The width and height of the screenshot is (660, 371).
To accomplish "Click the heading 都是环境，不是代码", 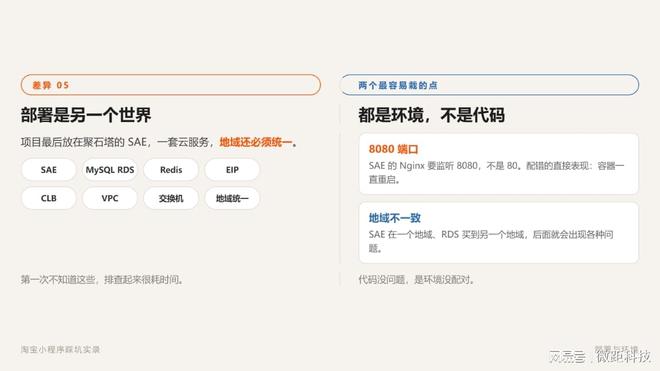I will click(x=431, y=115).
